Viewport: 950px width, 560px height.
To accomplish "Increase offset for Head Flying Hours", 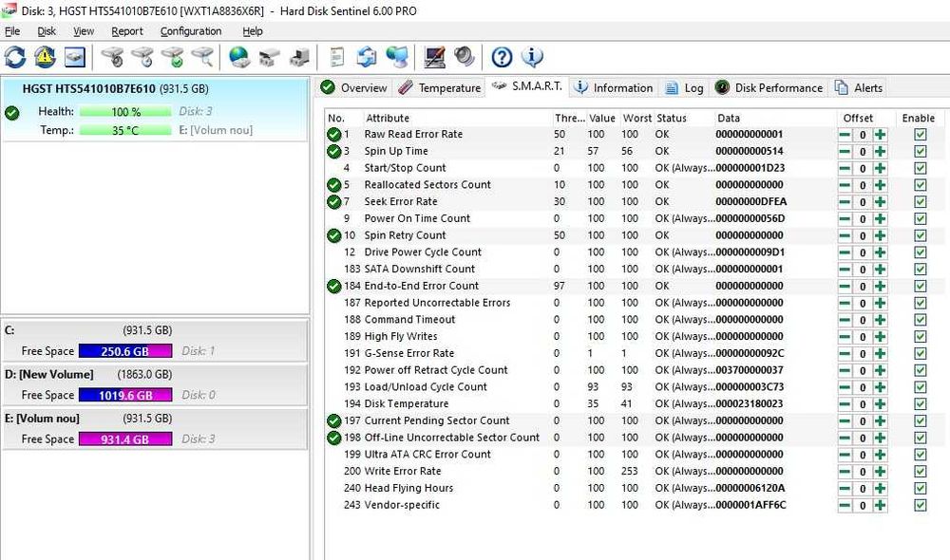I will 881,489.
